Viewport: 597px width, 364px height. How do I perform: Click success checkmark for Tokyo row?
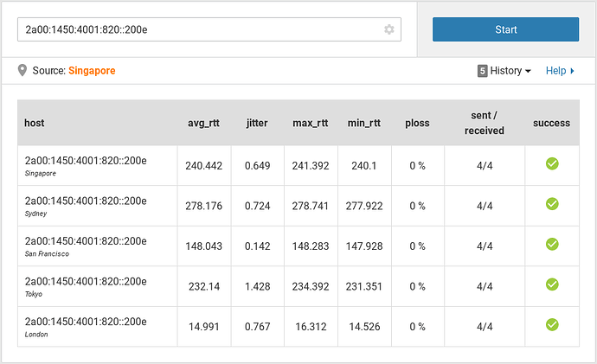pos(552,284)
